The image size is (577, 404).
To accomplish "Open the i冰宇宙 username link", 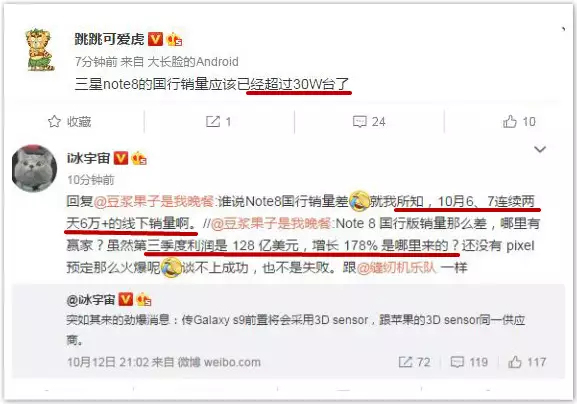I will tap(88, 159).
